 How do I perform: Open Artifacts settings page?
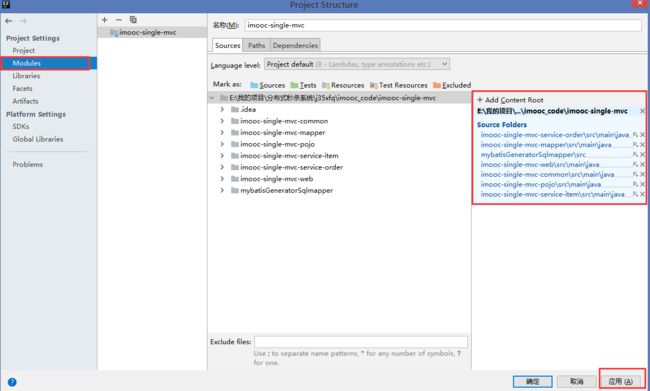[x=25, y=101]
